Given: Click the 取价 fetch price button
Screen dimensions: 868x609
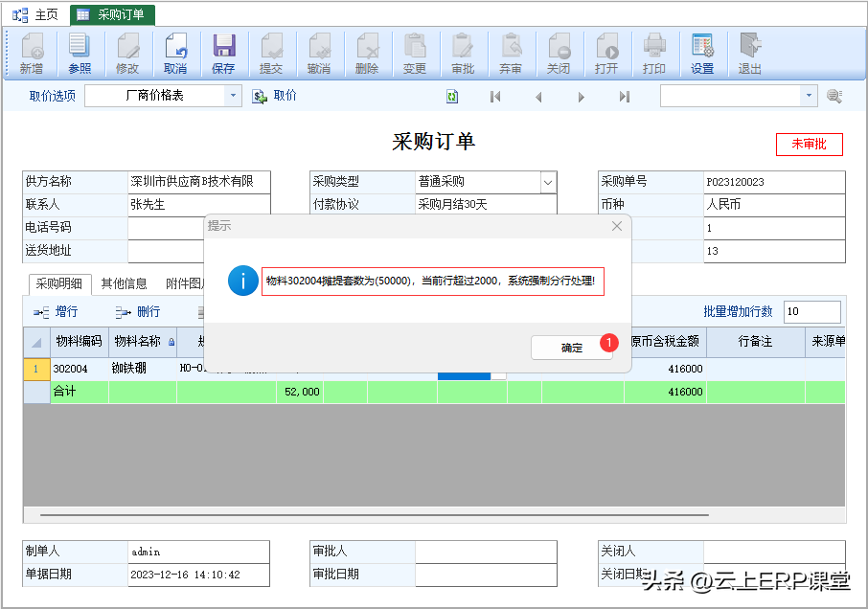Looking at the screenshot, I should click(275, 97).
